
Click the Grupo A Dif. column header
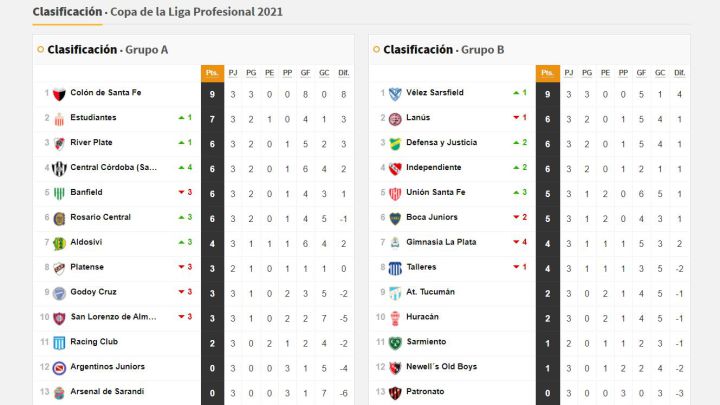[x=343, y=73]
